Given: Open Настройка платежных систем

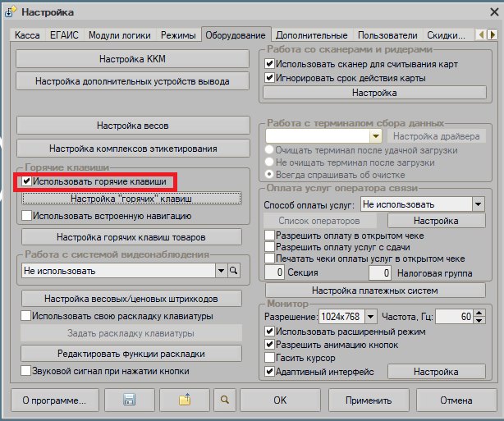Looking at the screenshot, I should click(375, 291).
